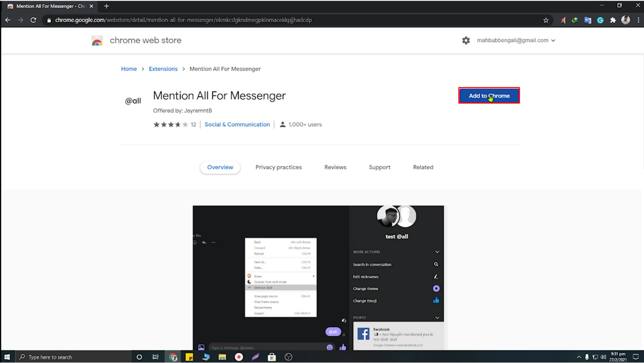
Task: Open a new tab with the plus button
Action: point(106,6)
